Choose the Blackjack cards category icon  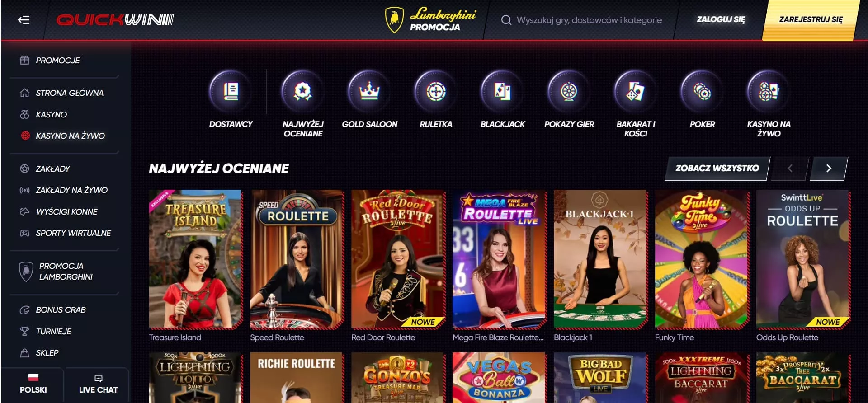coord(502,92)
